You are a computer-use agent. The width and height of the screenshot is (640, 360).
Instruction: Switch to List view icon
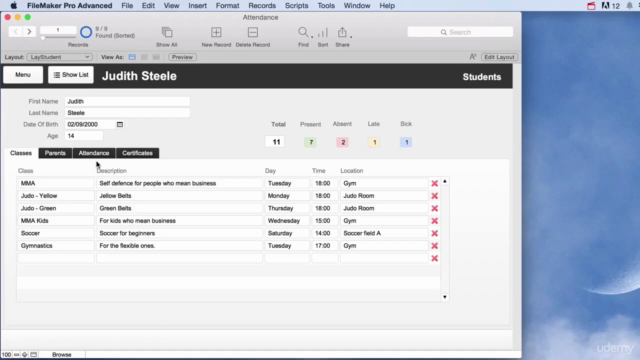pos(144,57)
